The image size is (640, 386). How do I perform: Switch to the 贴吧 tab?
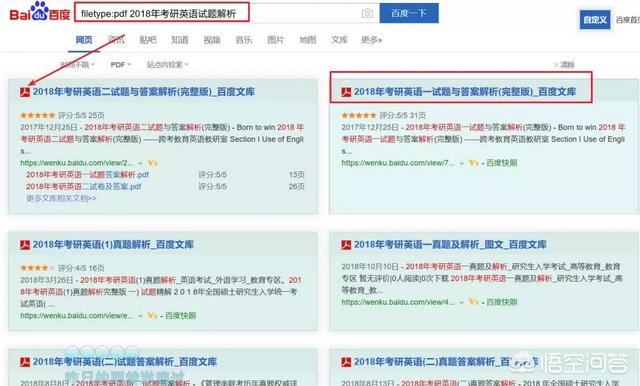click(x=148, y=40)
